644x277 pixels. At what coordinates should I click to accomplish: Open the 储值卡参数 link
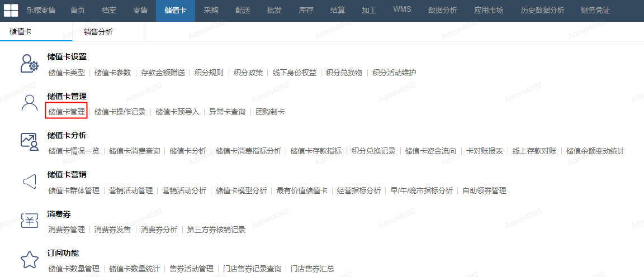point(113,73)
